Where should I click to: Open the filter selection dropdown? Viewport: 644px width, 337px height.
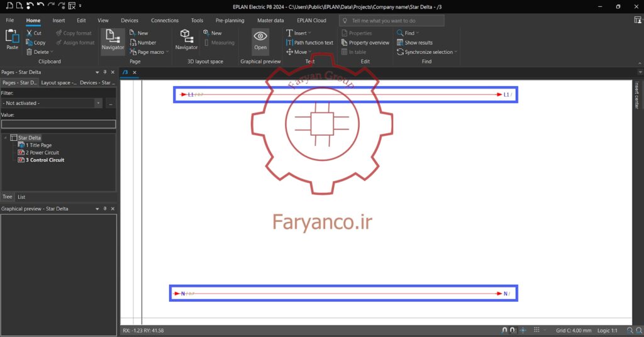98,103
